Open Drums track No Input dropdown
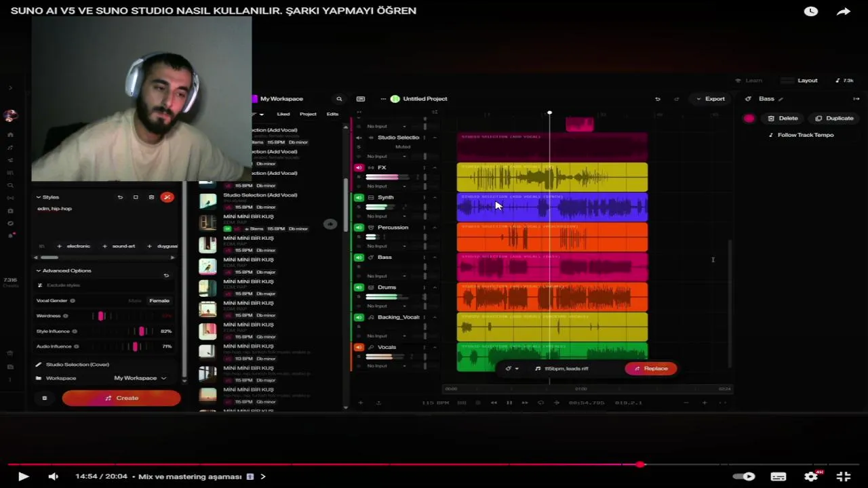This screenshot has height=488, width=868. pyautogui.click(x=387, y=306)
